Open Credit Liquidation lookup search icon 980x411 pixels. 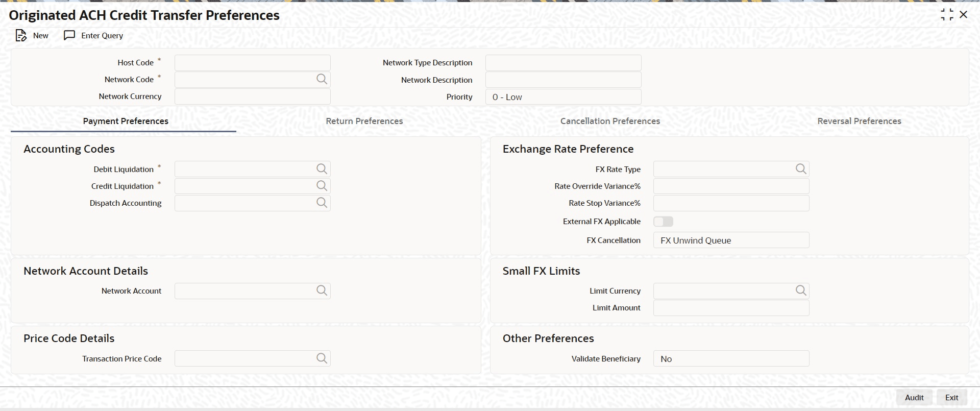(322, 186)
